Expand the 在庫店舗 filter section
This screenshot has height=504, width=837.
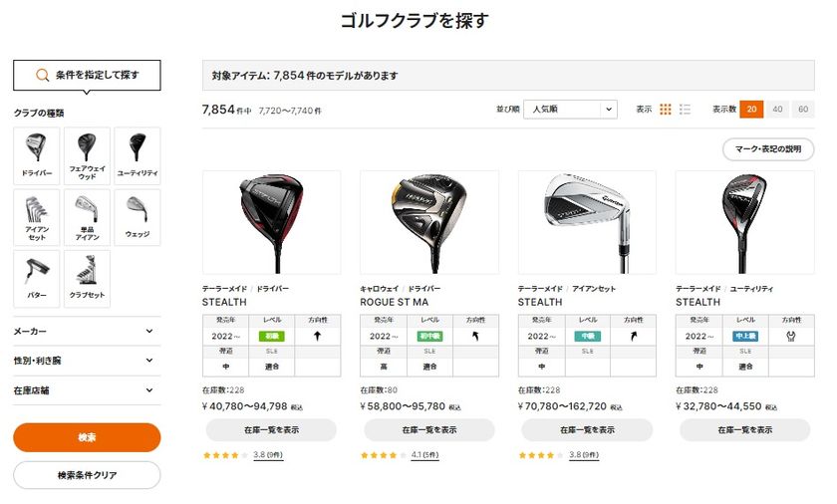[x=87, y=390]
